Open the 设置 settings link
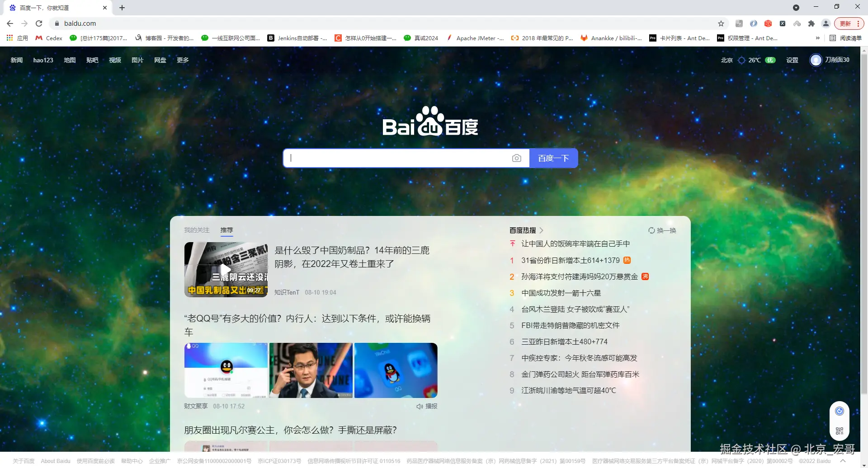The height and width of the screenshot is (468, 868). tap(792, 60)
